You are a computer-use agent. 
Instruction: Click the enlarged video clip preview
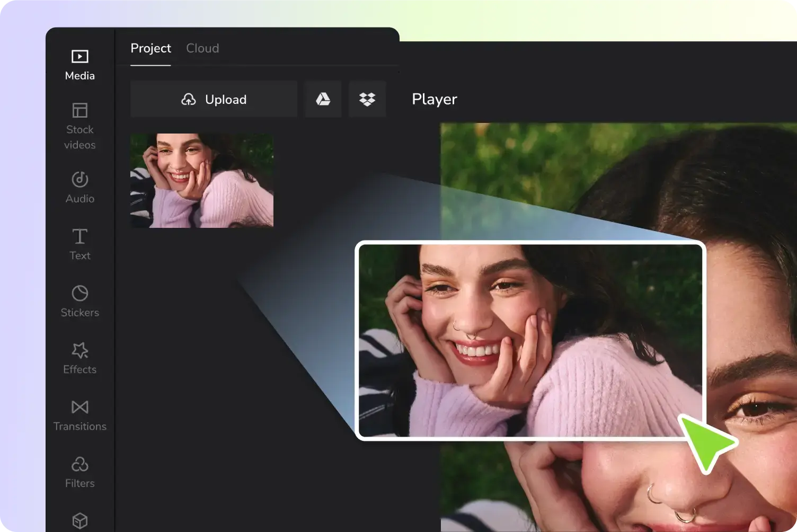[x=530, y=341]
